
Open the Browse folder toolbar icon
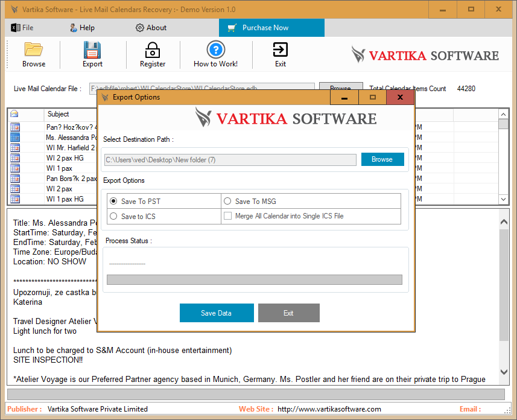pyautogui.click(x=34, y=49)
